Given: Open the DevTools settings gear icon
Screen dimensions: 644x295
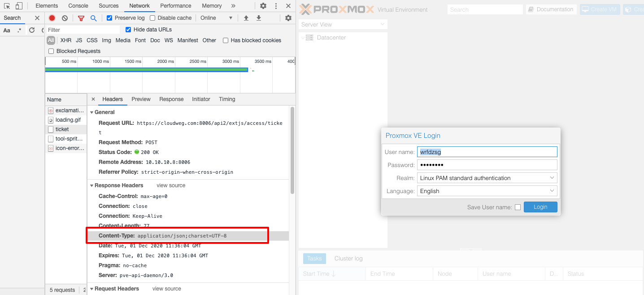Looking at the screenshot, I should click(263, 6).
